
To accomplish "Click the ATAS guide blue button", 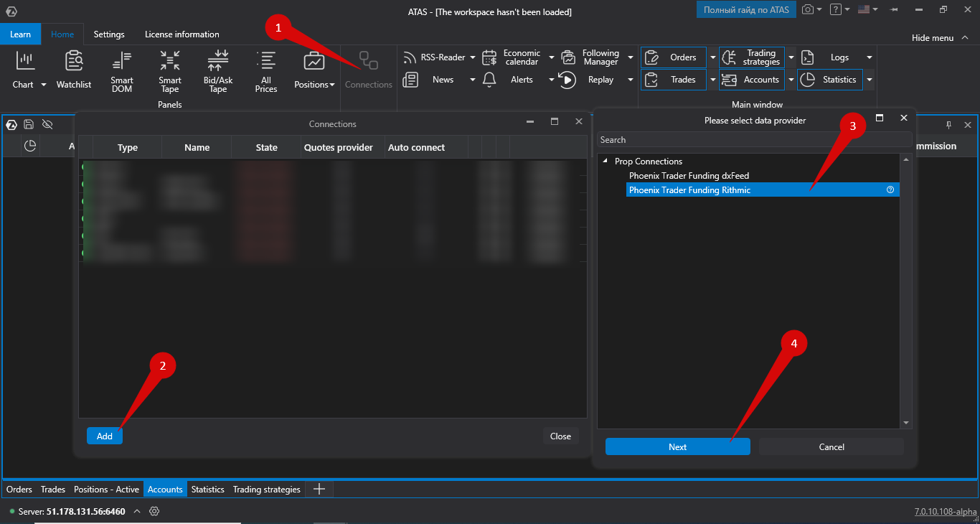I will pyautogui.click(x=746, y=10).
